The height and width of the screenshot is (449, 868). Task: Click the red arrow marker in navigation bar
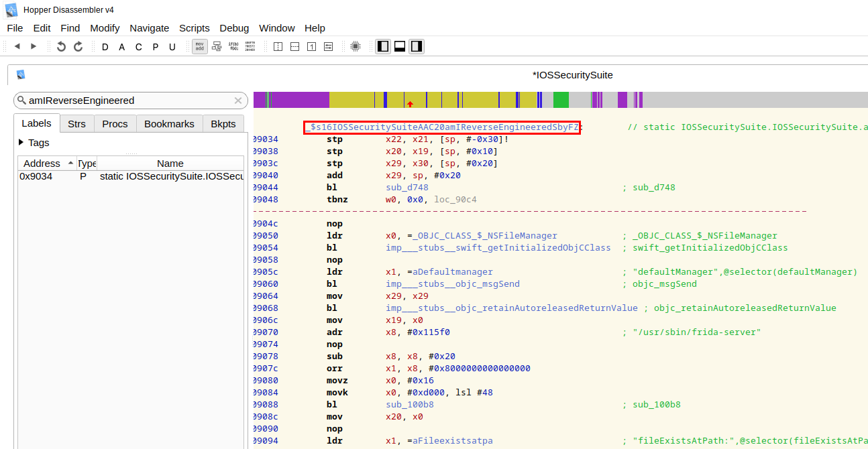[x=410, y=104]
